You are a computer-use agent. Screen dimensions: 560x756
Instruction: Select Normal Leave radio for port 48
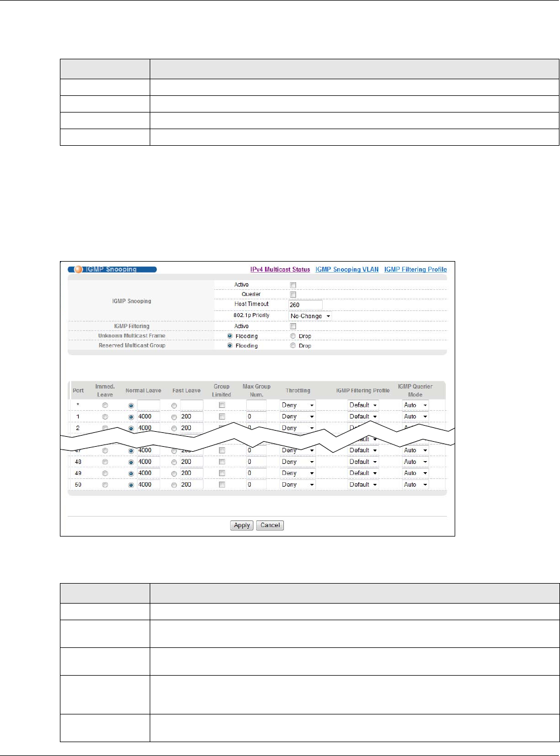click(131, 462)
